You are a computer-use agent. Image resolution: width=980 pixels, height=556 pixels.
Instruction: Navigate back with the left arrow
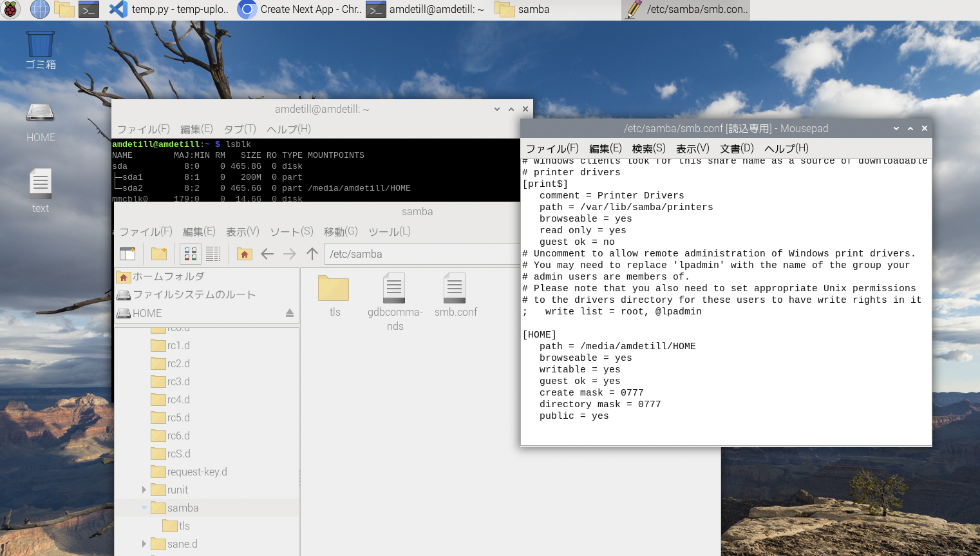(267, 254)
